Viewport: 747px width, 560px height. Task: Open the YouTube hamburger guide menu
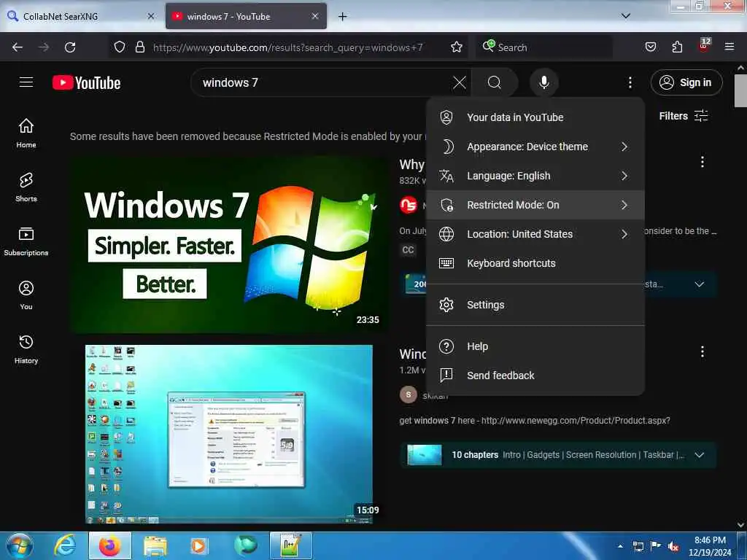[26, 82]
